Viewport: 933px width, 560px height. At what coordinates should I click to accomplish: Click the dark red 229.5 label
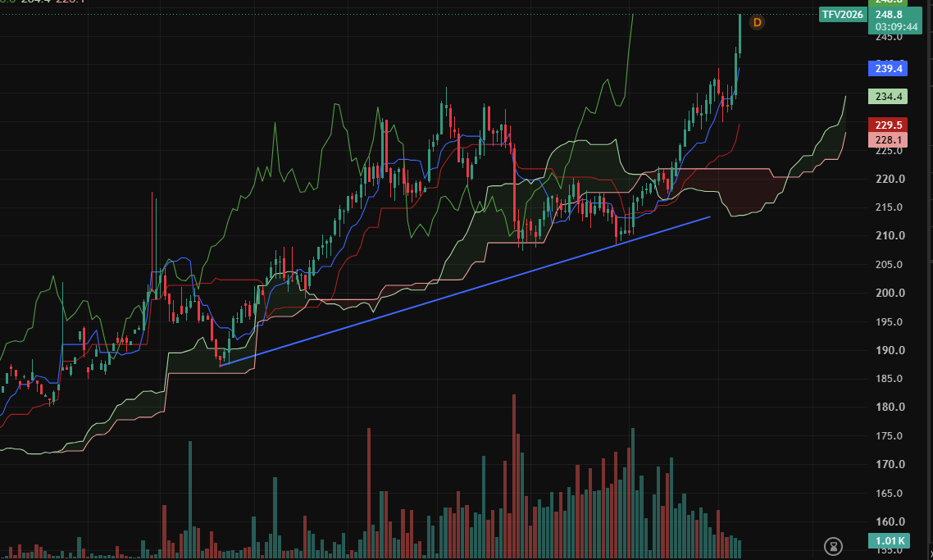click(889, 125)
